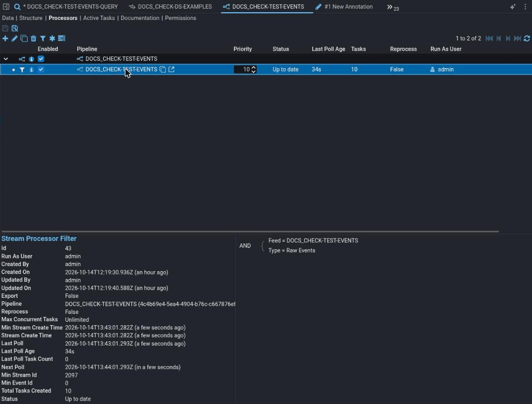532x404 pixels.
Task: Open the Data sub-tab
Action: 8,18
